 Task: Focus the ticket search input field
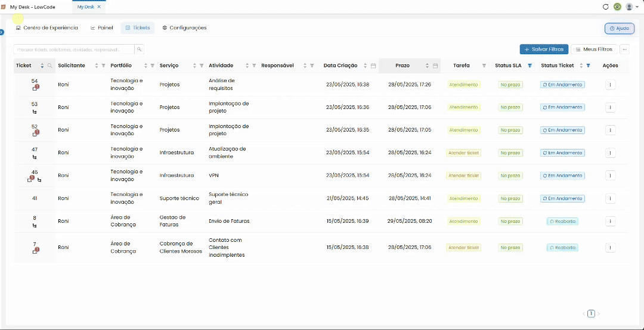(74, 49)
